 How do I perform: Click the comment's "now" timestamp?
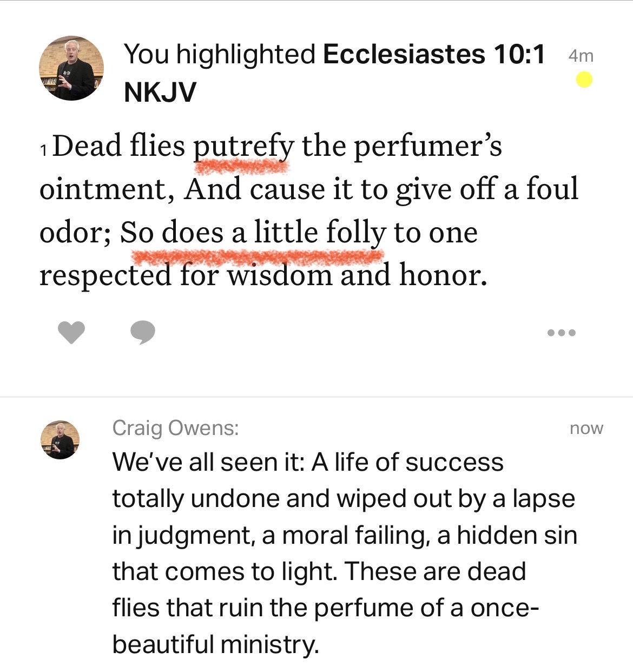point(586,428)
